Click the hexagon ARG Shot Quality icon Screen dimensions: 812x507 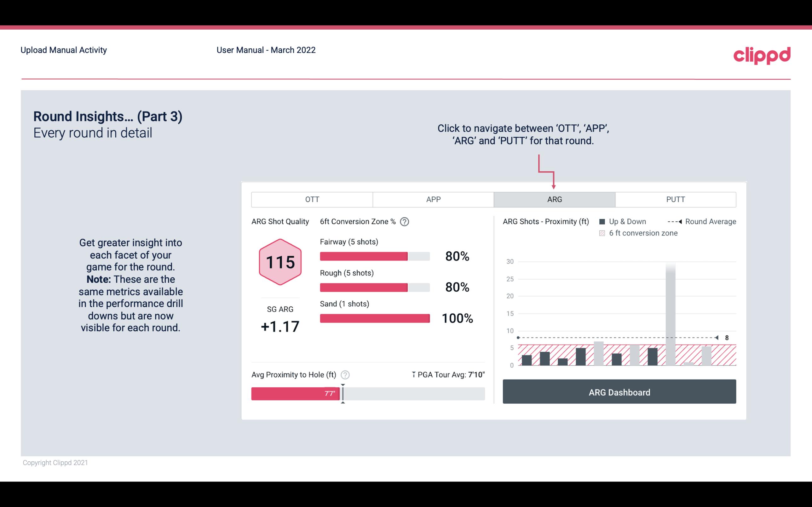click(280, 262)
